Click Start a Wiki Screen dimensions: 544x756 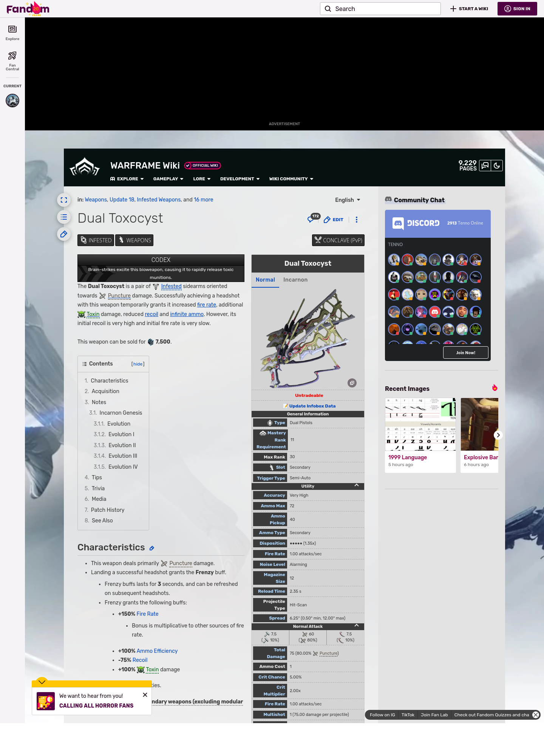tap(469, 9)
